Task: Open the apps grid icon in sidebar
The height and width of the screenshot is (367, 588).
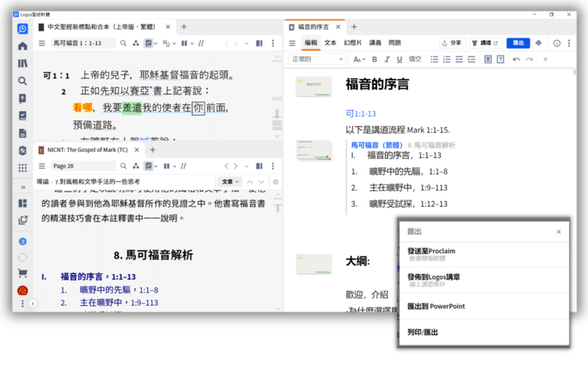Action: tap(22, 168)
